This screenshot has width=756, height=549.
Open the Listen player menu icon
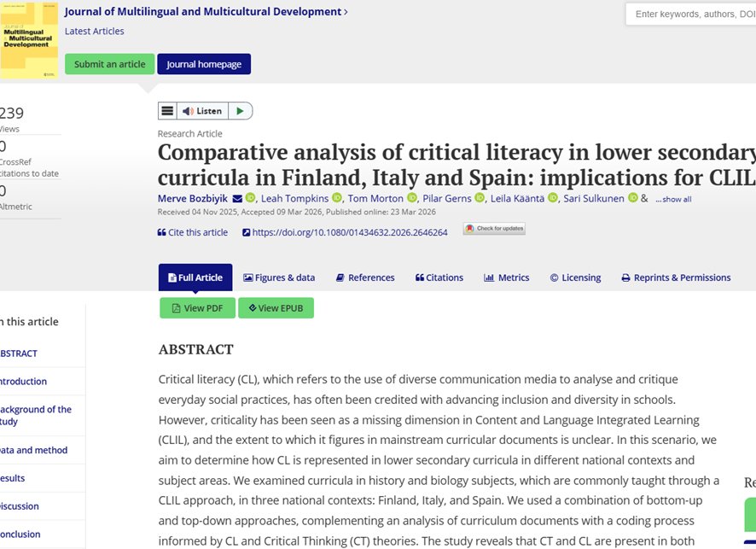coord(167,111)
